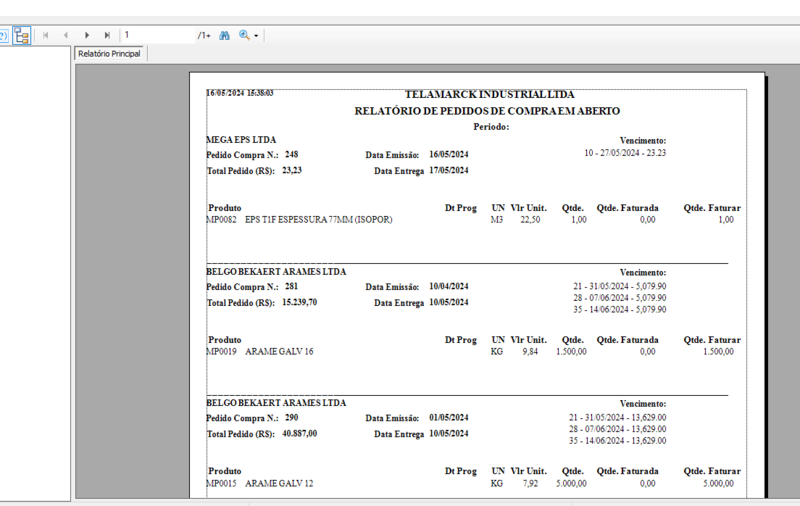
Task: Click the magnifier zoom icon
Action: (244, 35)
